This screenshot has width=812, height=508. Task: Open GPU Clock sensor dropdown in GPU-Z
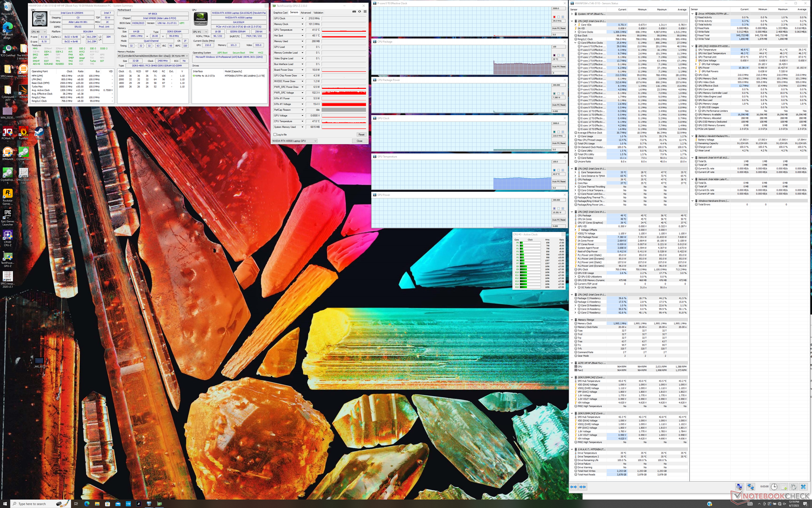click(302, 18)
